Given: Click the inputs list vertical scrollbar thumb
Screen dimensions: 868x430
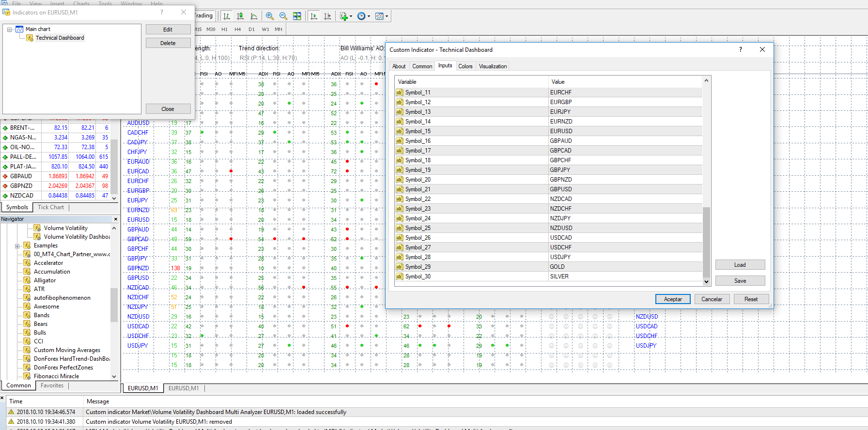Looking at the screenshot, I should pos(706,242).
